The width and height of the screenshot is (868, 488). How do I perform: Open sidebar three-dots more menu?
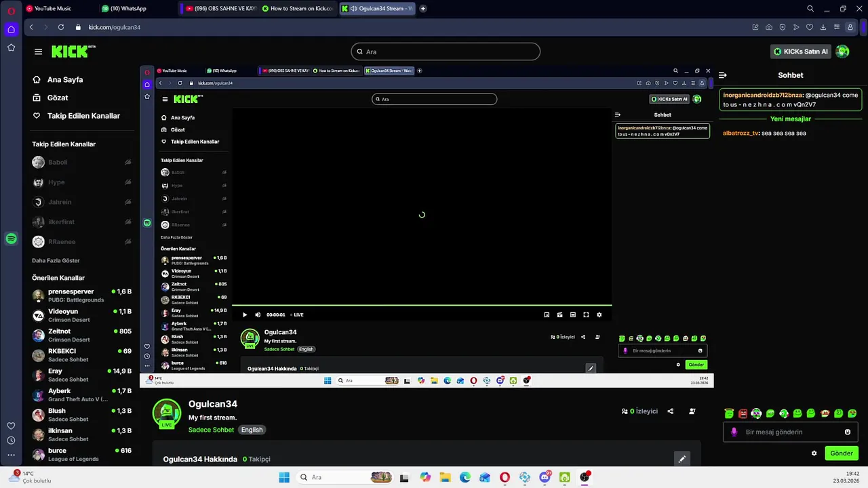click(12, 455)
